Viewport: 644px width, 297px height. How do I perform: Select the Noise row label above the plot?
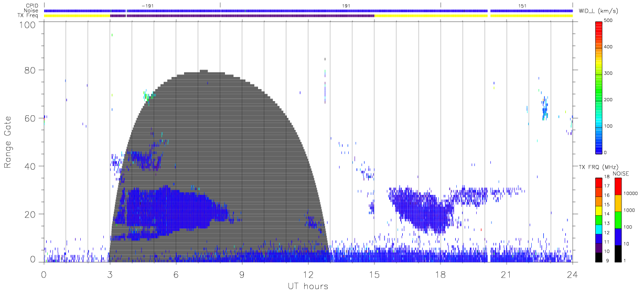tap(31, 10)
